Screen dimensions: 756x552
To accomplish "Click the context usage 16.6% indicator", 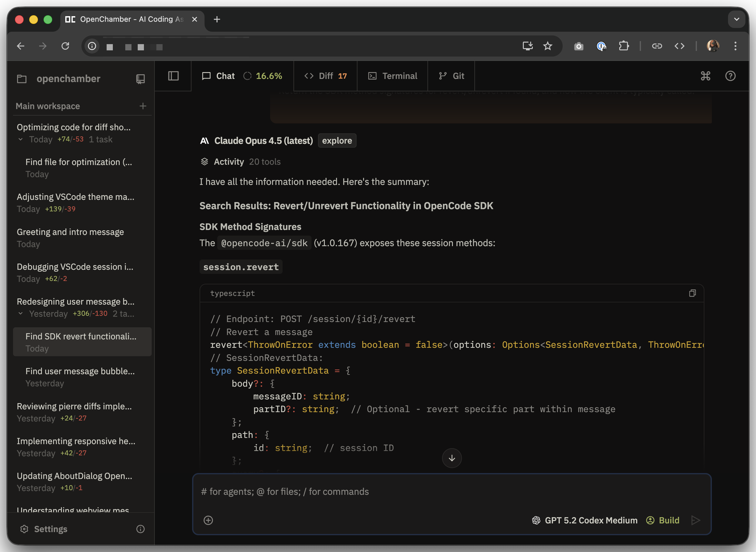I will 263,76.
